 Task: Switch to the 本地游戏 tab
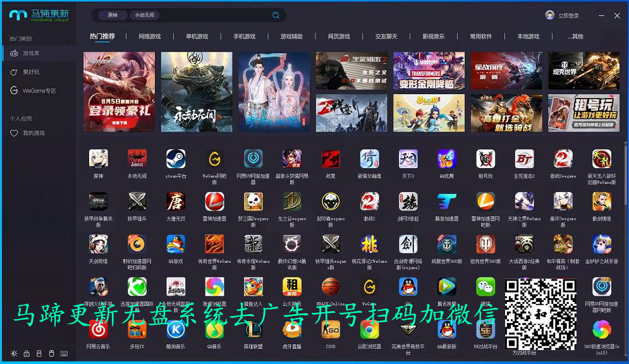pos(528,37)
